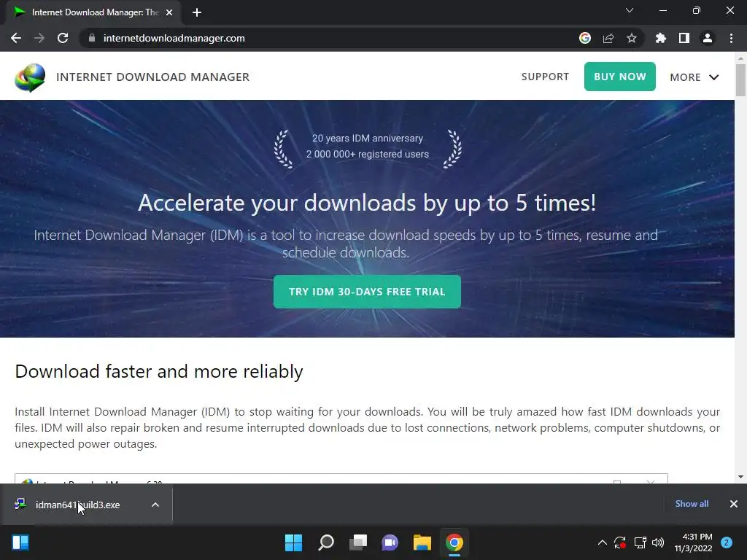The image size is (747, 560).
Task: Expand the MORE menu
Action: tap(694, 77)
